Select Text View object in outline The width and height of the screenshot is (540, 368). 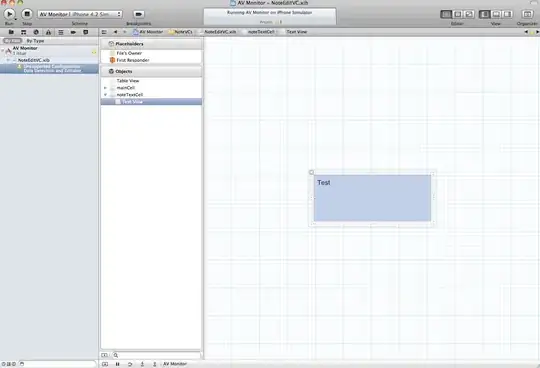[151, 102]
